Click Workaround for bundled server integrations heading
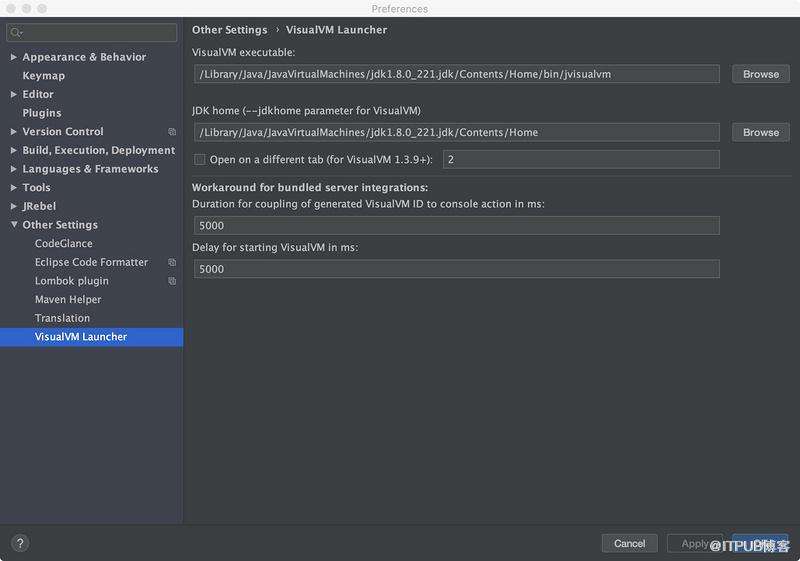This screenshot has width=800, height=561. [310, 187]
